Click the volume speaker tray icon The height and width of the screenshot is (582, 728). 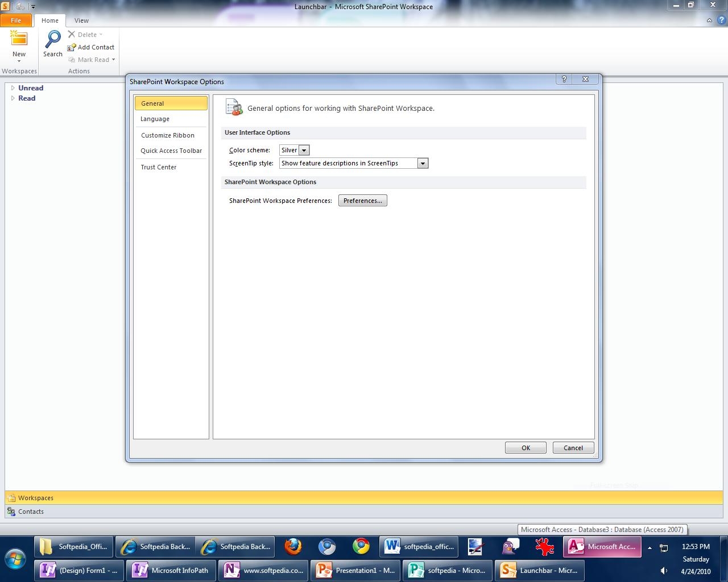[x=664, y=571]
